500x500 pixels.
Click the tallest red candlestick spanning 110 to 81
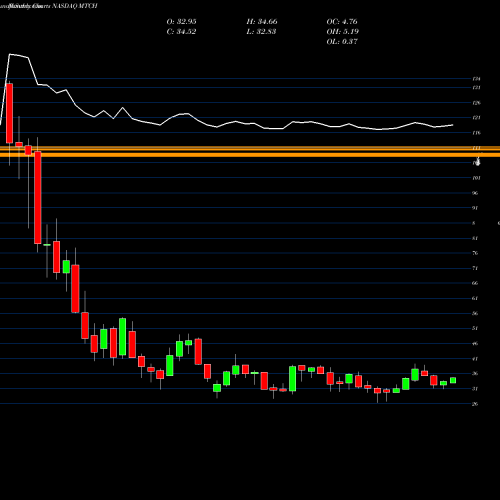[38, 197]
